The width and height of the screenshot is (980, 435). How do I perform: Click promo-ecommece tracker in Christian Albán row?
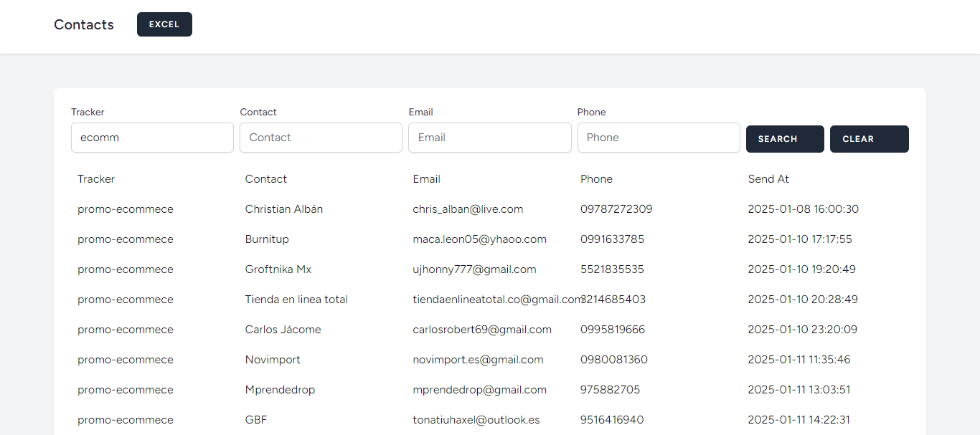pos(126,209)
